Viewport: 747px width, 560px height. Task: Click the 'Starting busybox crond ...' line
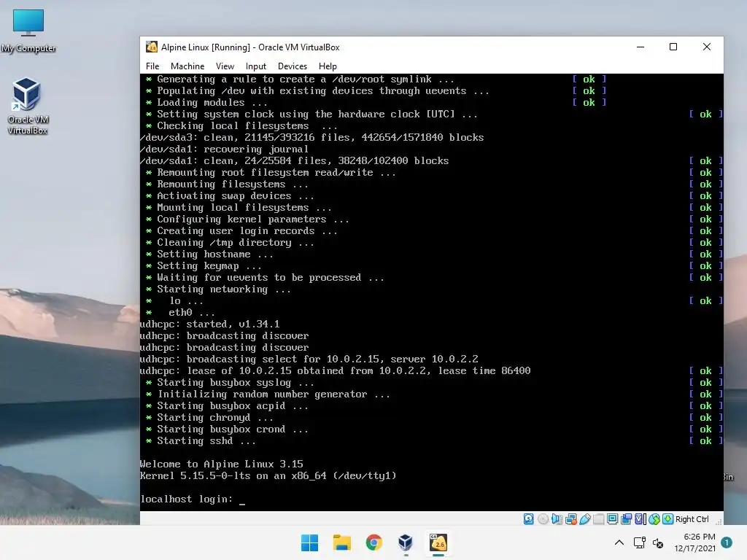(233, 429)
